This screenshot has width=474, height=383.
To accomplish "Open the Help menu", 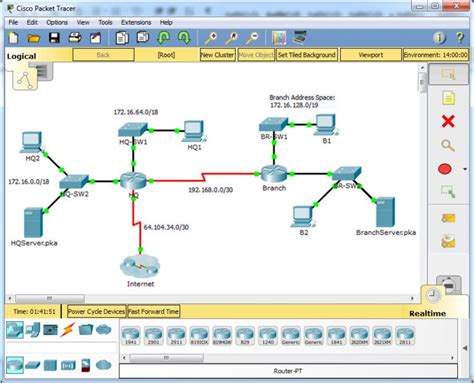I will [166, 22].
